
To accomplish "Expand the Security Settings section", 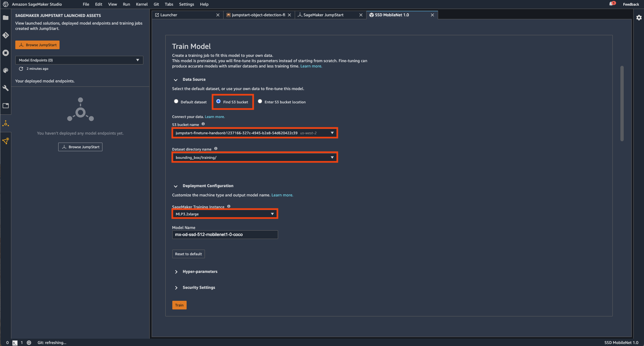I will click(176, 288).
